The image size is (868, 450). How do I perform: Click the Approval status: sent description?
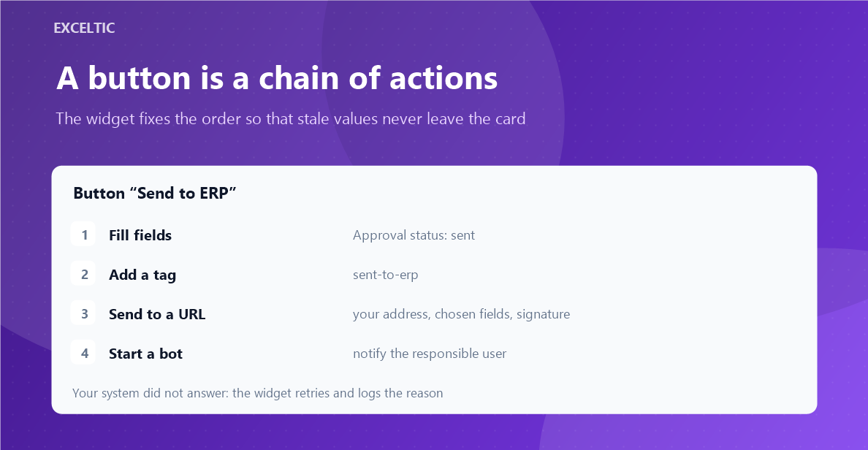click(x=414, y=235)
